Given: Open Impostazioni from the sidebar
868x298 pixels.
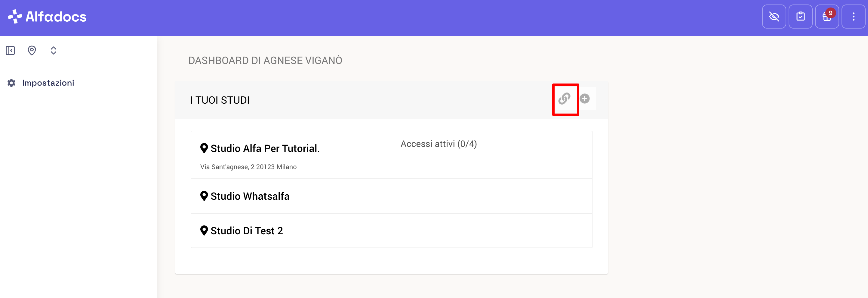Looking at the screenshot, I should [48, 83].
